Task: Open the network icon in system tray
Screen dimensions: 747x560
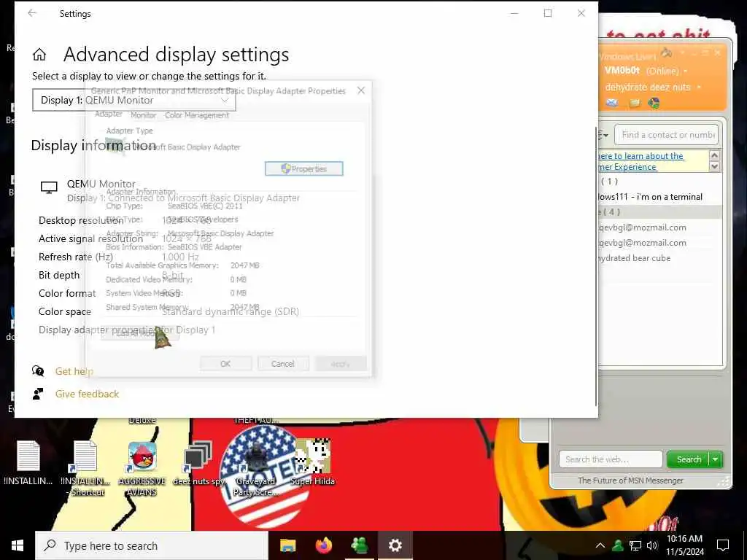Action: click(x=635, y=545)
